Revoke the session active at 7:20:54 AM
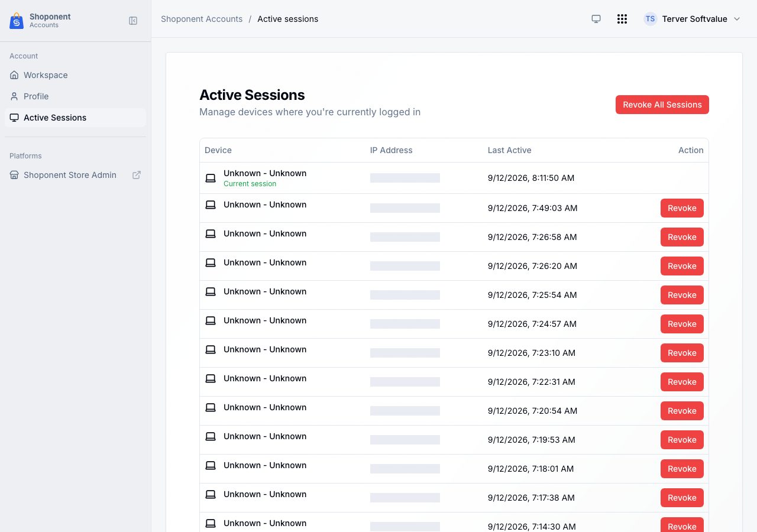This screenshot has height=532, width=757. tap(682, 411)
